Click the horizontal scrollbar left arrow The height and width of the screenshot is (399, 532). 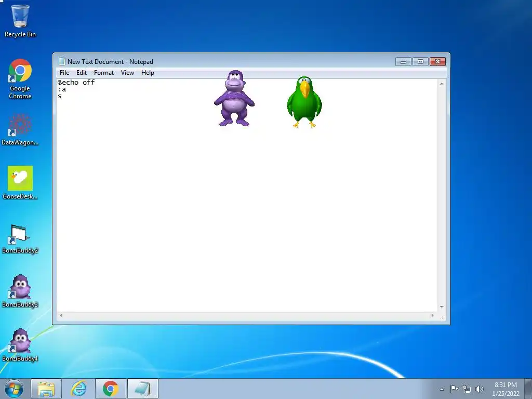(x=61, y=315)
